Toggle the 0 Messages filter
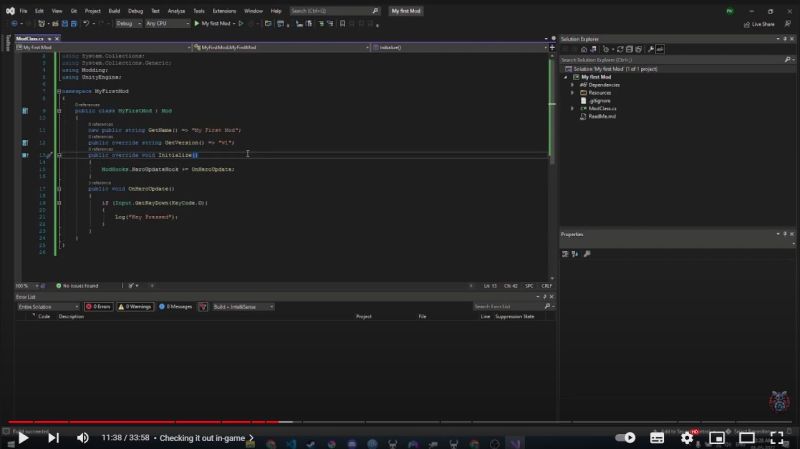The image size is (800, 449). [x=176, y=307]
